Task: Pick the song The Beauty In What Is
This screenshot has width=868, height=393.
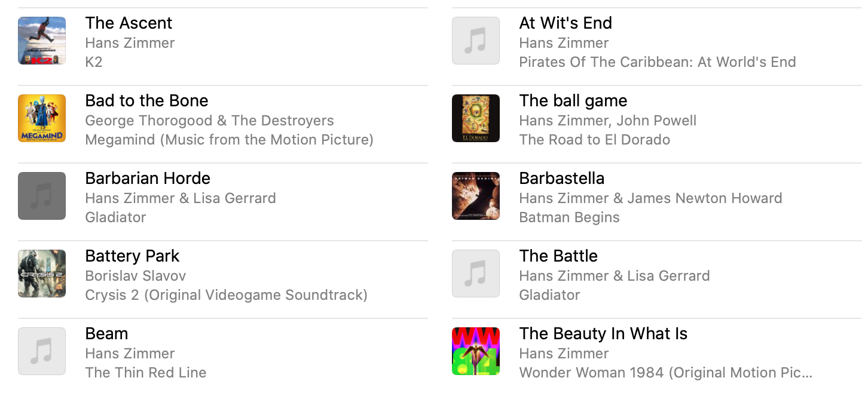Action: point(603,333)
